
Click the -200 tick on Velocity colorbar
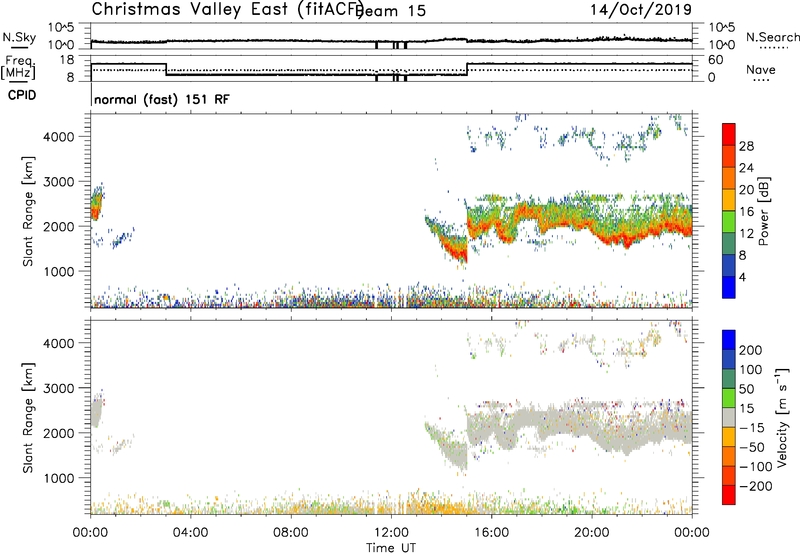tap(756, 486)
